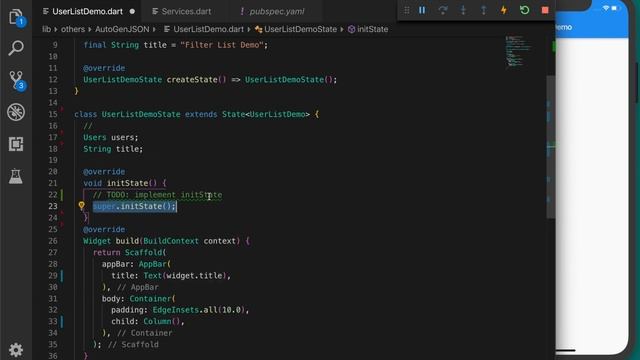Viewport: 640px width, 360px height.
Task: Click the unsaved dot on UserListDemo.dart tab
Action: (x=132, y=11)
